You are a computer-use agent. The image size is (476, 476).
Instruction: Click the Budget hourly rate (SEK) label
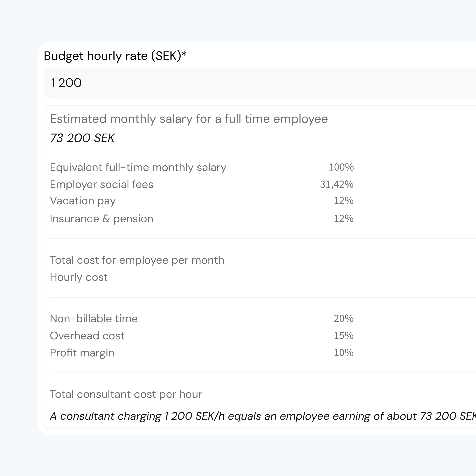coord(115,56)
